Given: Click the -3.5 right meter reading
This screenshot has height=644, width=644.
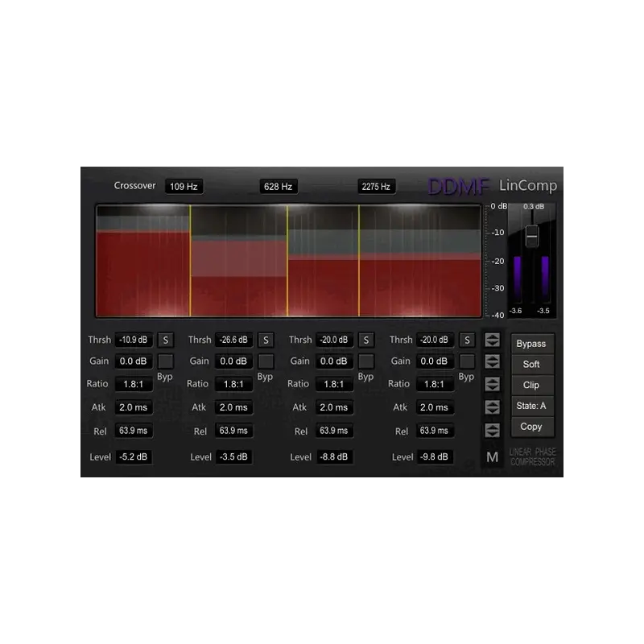Looking at the screenshot, I should point(543,311).
